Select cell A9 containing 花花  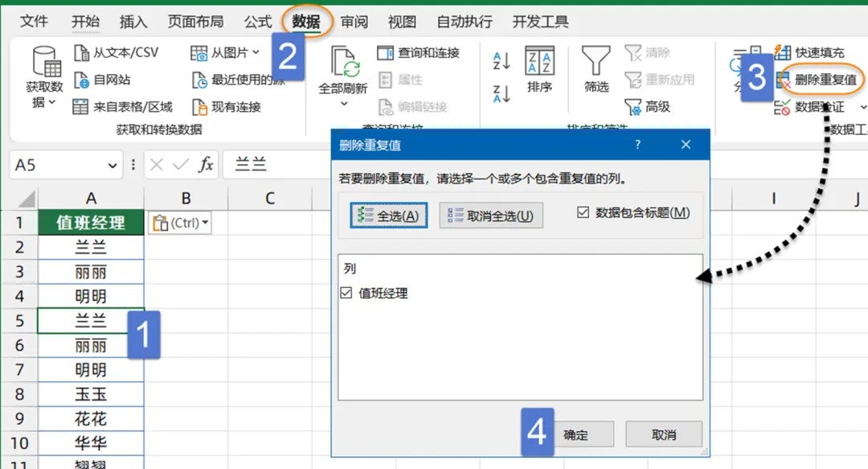point(91,418)
